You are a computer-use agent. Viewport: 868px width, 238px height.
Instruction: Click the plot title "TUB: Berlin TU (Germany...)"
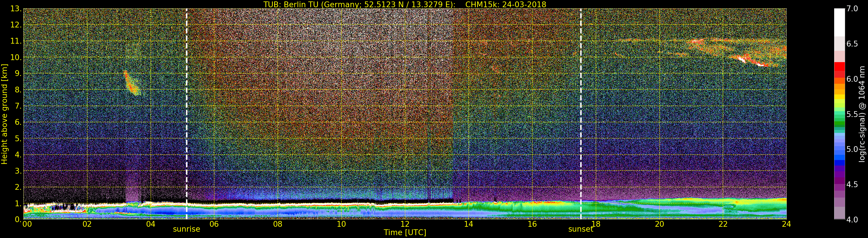[x=405, y=4]
